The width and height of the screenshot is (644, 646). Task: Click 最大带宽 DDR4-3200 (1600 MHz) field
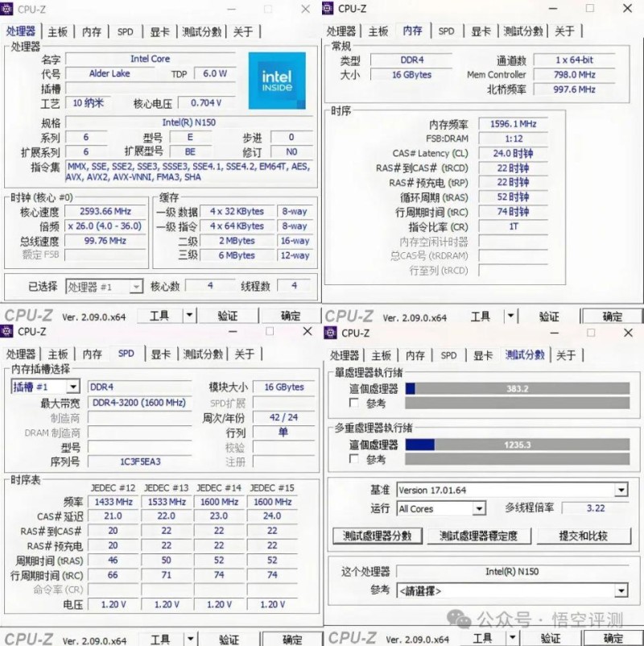(x=139, y=402)
